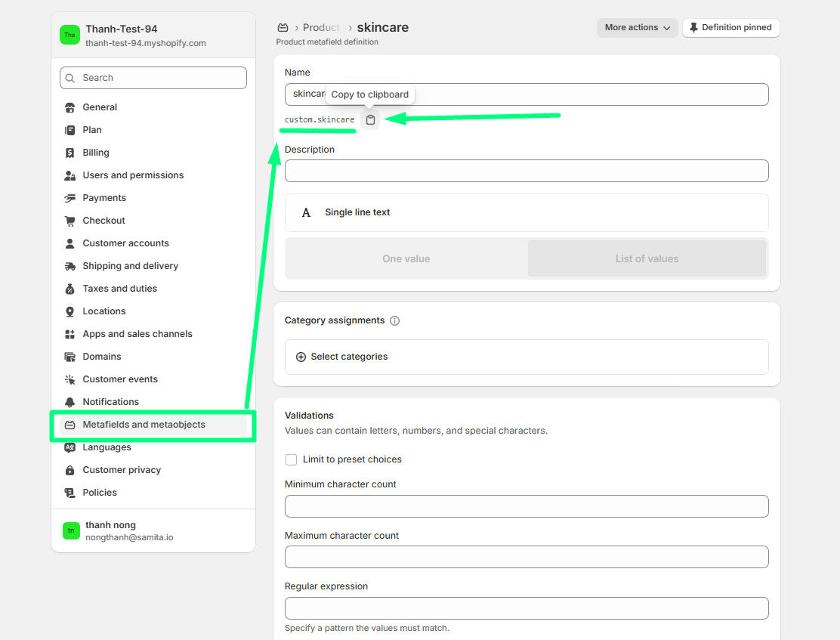Click the copy to clipboard icon
The width and height of the screenshot is (840, 640).
[370, 119]
